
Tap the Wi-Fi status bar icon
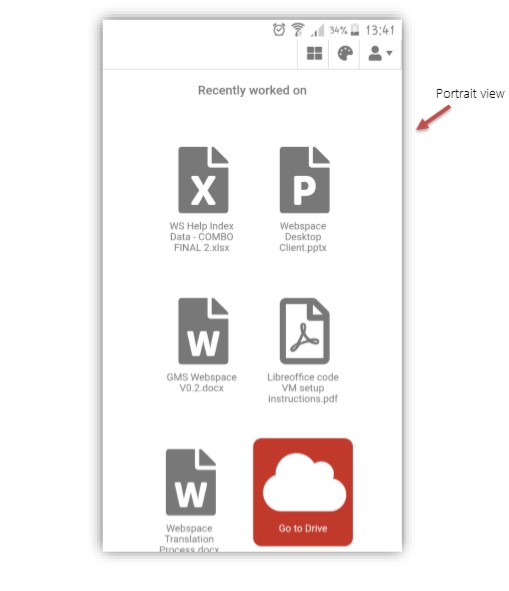(298, 30)
